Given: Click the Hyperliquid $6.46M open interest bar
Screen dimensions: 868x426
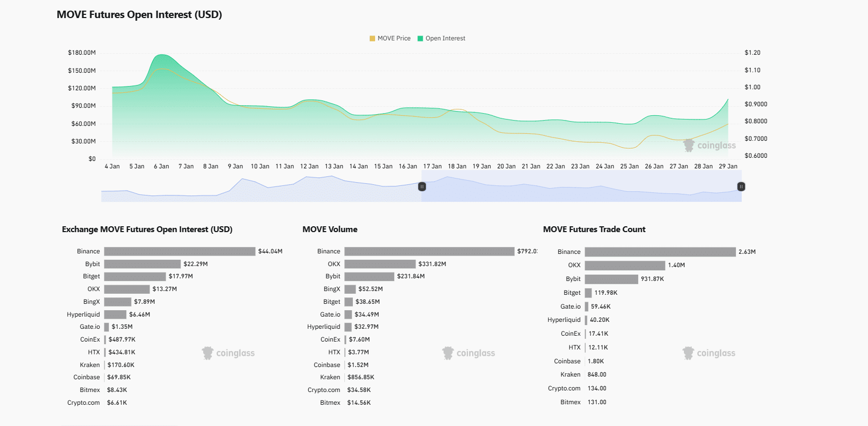Looking at the screenshot, I should point(115,314).
